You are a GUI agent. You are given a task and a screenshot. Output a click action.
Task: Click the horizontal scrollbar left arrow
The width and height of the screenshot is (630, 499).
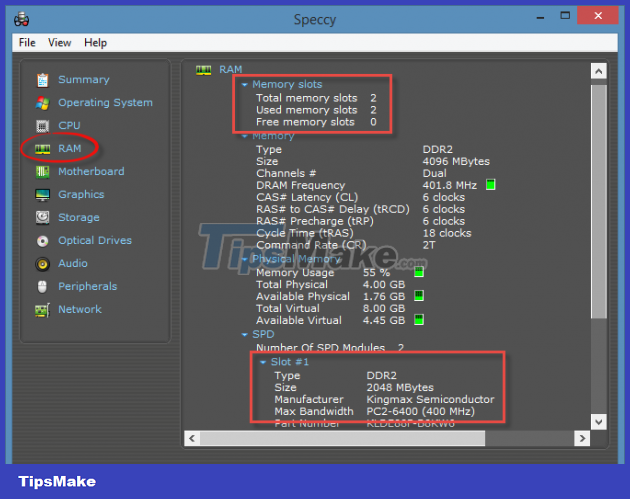[192, 438]
